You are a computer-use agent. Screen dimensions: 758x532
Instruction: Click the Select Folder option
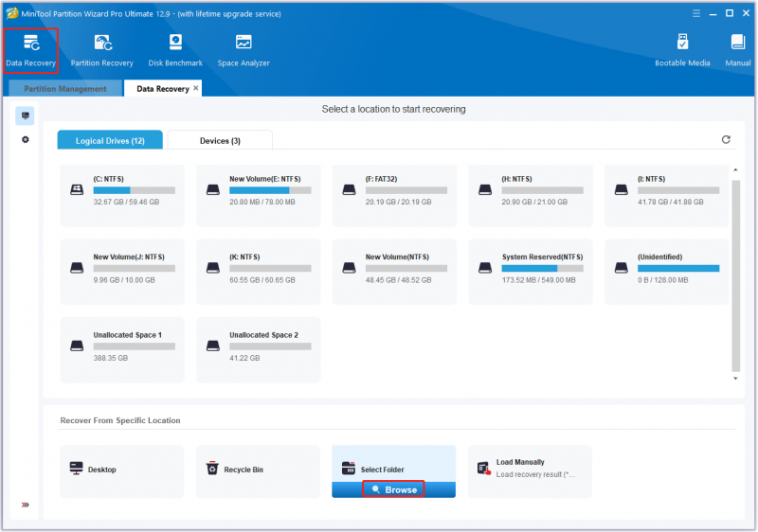[x=393, y=464]
